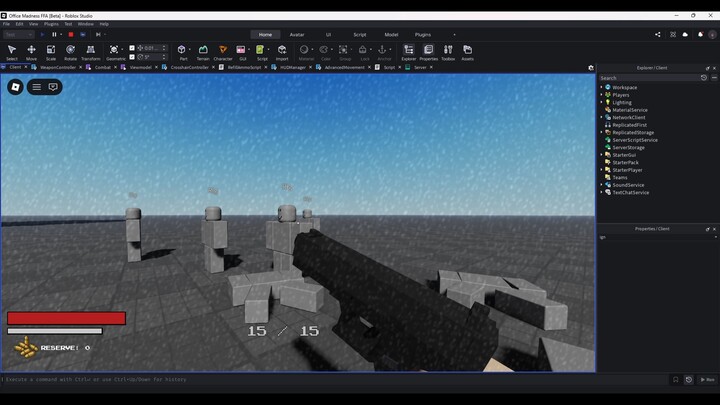Click the blue play button
This screenshot has height=405, width=720.
(42, 34)
